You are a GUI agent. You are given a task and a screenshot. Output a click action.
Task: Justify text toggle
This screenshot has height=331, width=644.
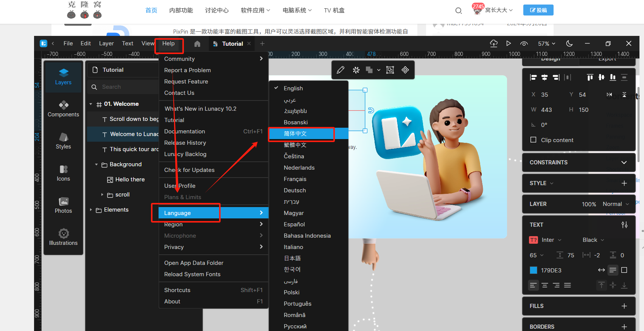tap(567, 285)
